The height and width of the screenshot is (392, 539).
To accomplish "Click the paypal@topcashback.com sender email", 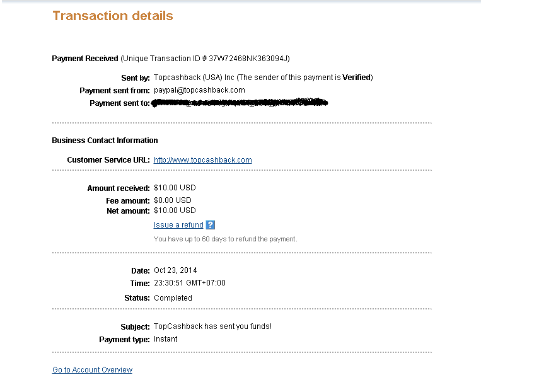I will tap(199, 90).
